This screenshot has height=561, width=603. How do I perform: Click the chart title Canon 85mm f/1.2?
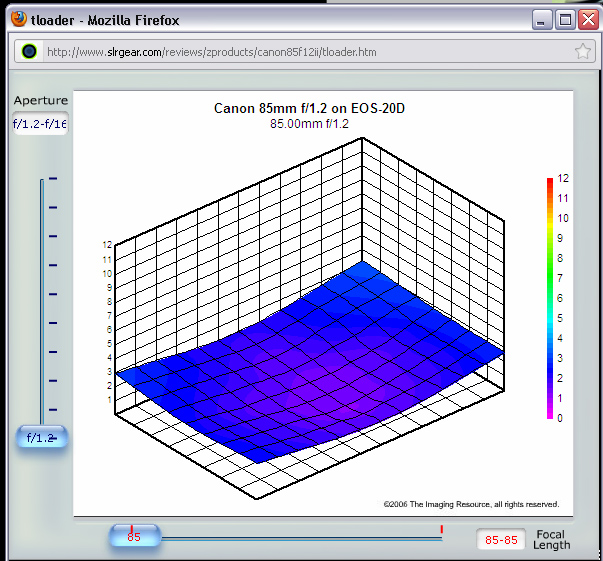click(x=309, y=108)
